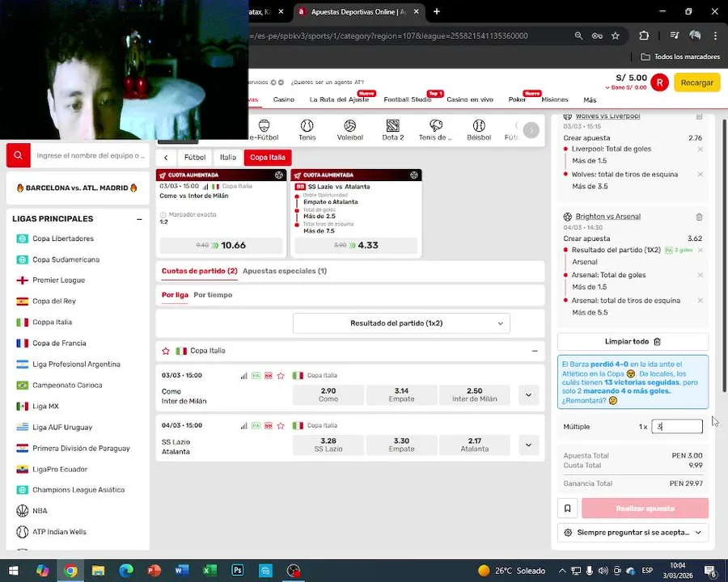The image size is (728, 582).
Task: Click the boosted odds 10.66 button
Action: tap(221, 245)
